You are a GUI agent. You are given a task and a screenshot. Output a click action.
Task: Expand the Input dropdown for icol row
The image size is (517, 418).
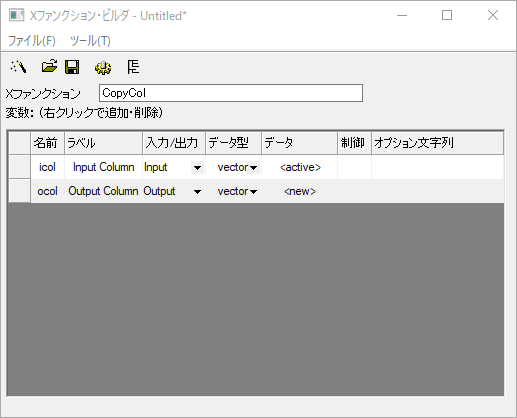(x=197, y=167)
